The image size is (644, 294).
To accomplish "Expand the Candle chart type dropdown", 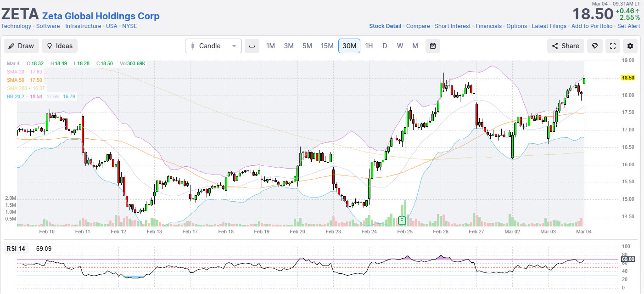I will [213, 46].
